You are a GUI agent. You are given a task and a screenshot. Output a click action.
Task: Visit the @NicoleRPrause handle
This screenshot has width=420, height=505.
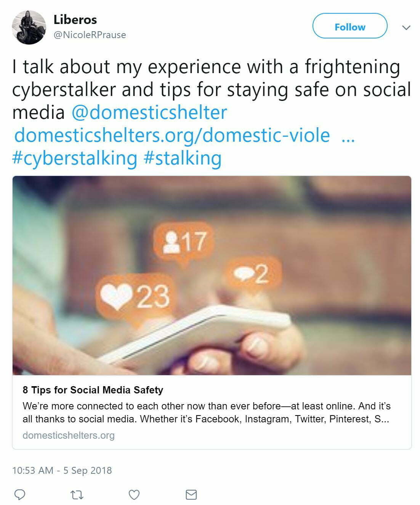pos(90,35)
